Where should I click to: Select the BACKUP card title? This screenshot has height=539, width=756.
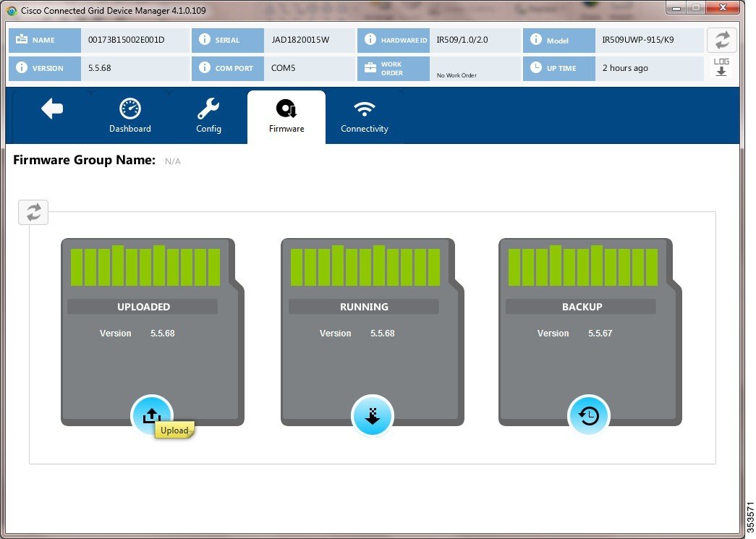[x=582, y=307]
